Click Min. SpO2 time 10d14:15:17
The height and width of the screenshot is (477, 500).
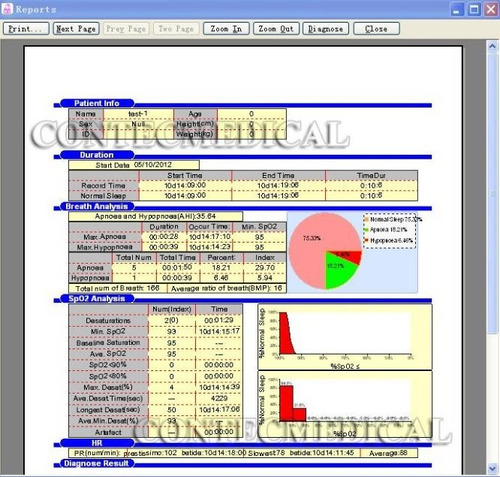pyautogui.click(x=219, y=331)
